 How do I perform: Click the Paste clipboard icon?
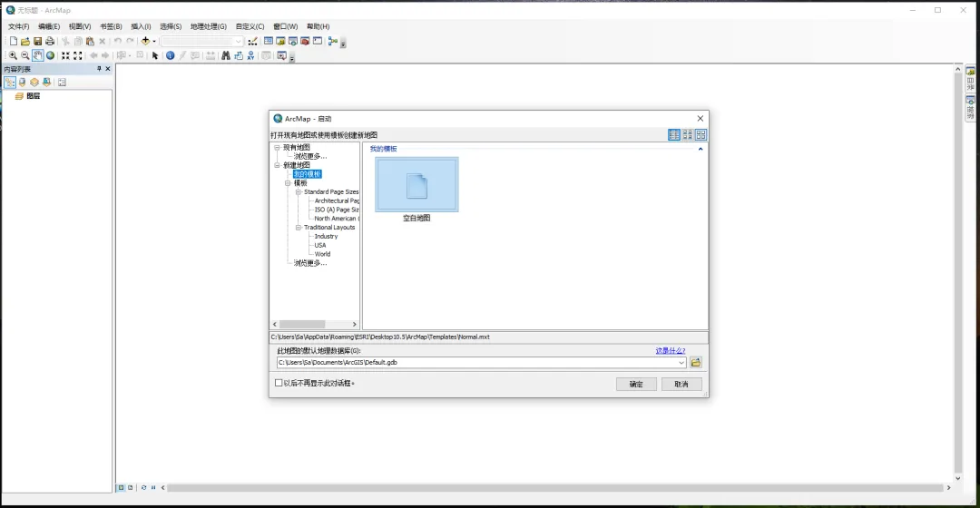click(90, 41)
